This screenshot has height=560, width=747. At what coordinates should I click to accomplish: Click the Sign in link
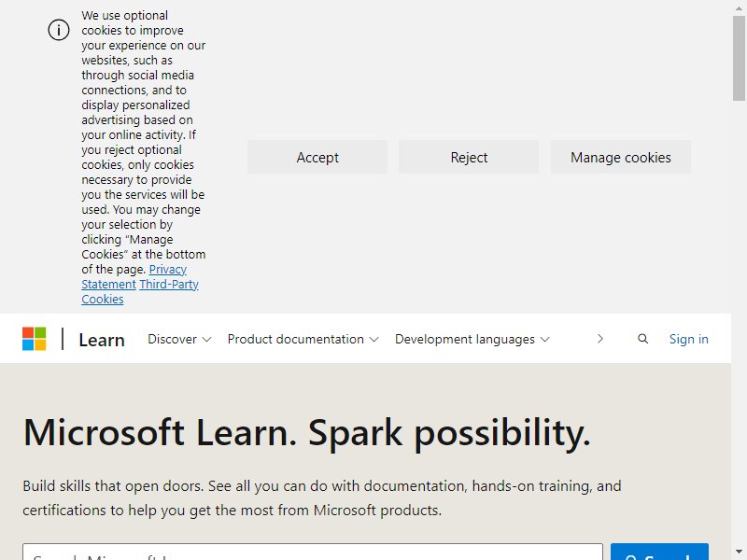tap(688, 339)
